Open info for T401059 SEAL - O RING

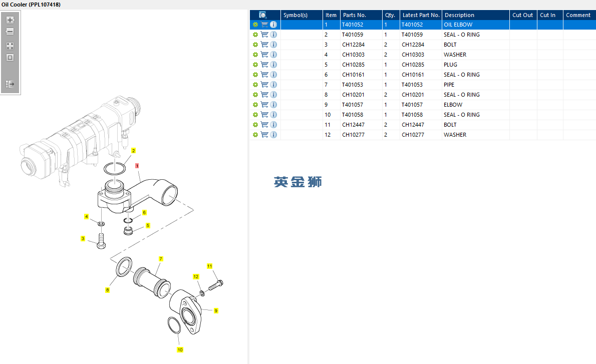(273, 35)
